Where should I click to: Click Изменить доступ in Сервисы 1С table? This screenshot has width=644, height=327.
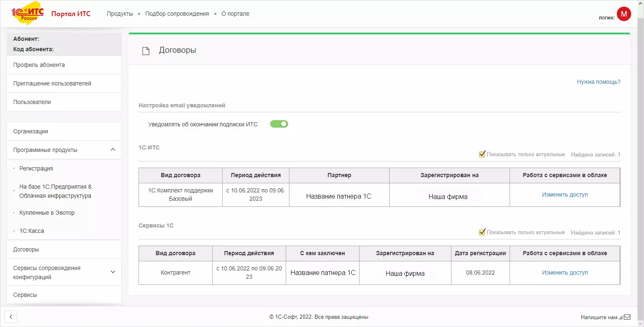coord(564,272)
